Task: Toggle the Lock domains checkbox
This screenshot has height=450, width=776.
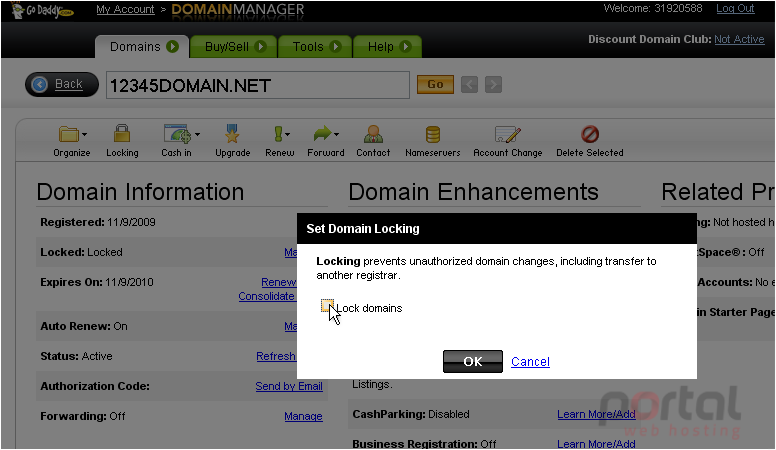Action: coord(327,306)
